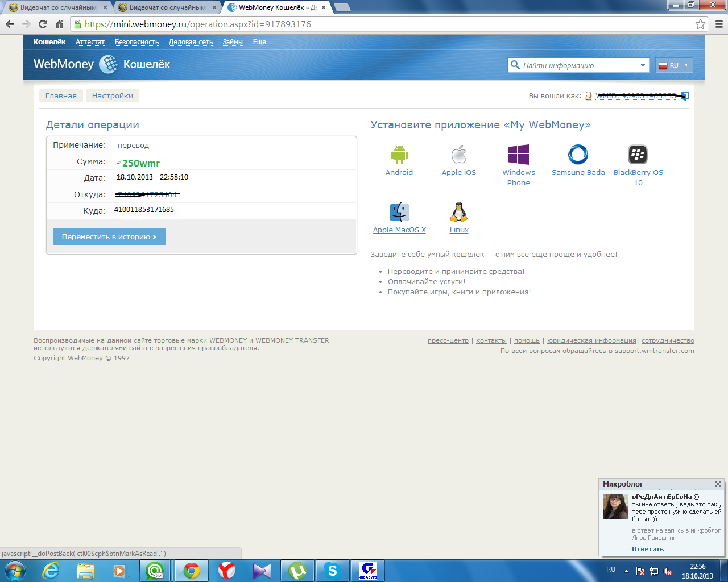The image size is (728, 582).
Task: Open the помощь footer link
Action: [527, 340]
